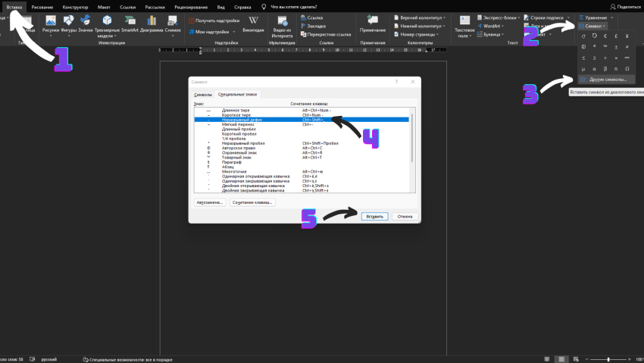Insert the pi symbol from gallery
Viewport: 644px width, 363px height.
tap(616, 69)
